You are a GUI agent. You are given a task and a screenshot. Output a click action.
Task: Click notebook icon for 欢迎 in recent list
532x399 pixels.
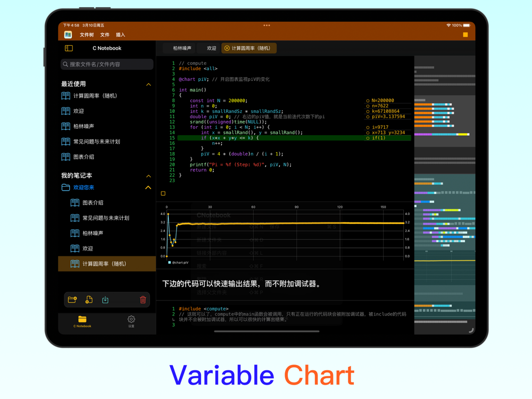pos(66,111)
